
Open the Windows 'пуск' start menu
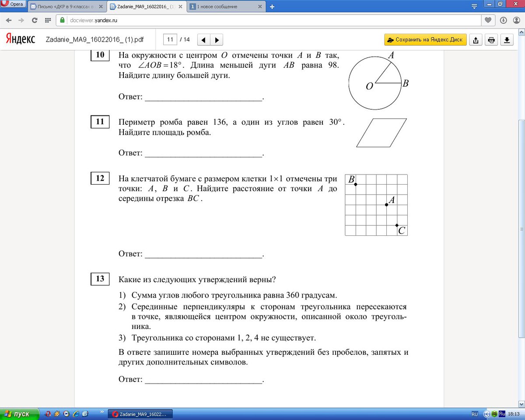point(20,414)
